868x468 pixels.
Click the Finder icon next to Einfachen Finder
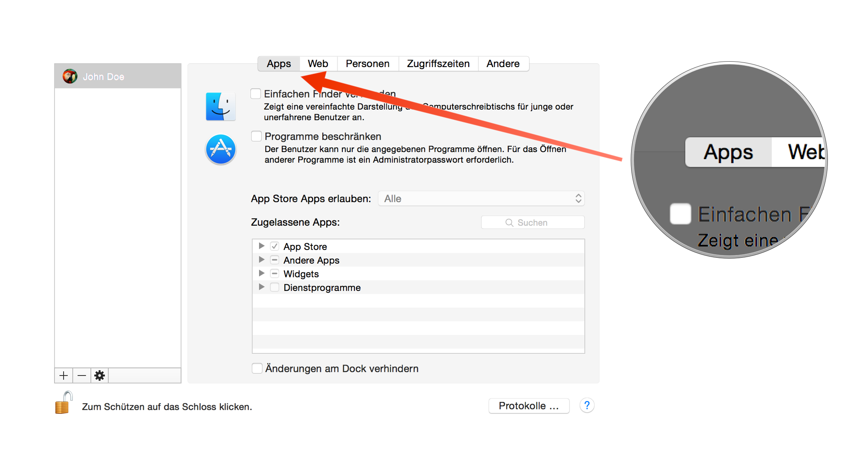click(x=221, y=106)
